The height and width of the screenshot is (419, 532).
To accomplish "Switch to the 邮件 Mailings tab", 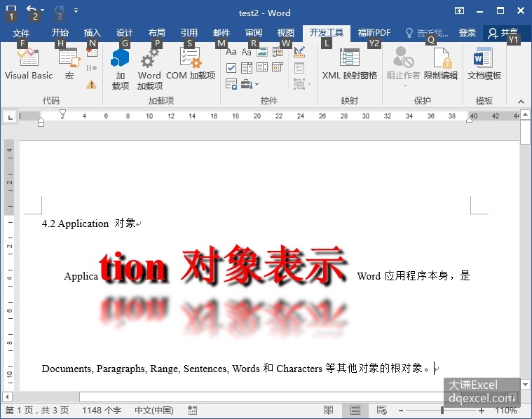I will pos(221,32).
